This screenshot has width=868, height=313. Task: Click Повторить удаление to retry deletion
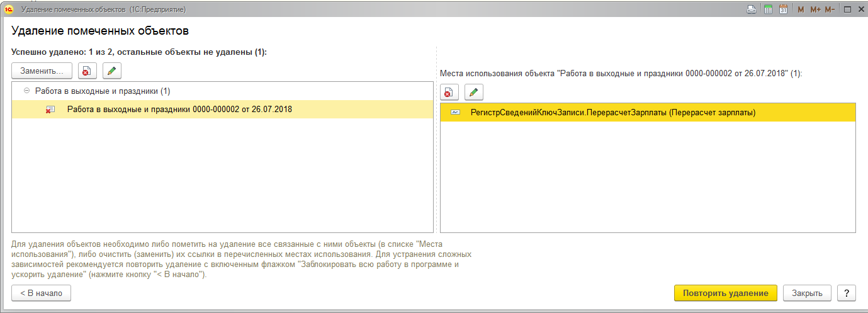pos(725,293)
